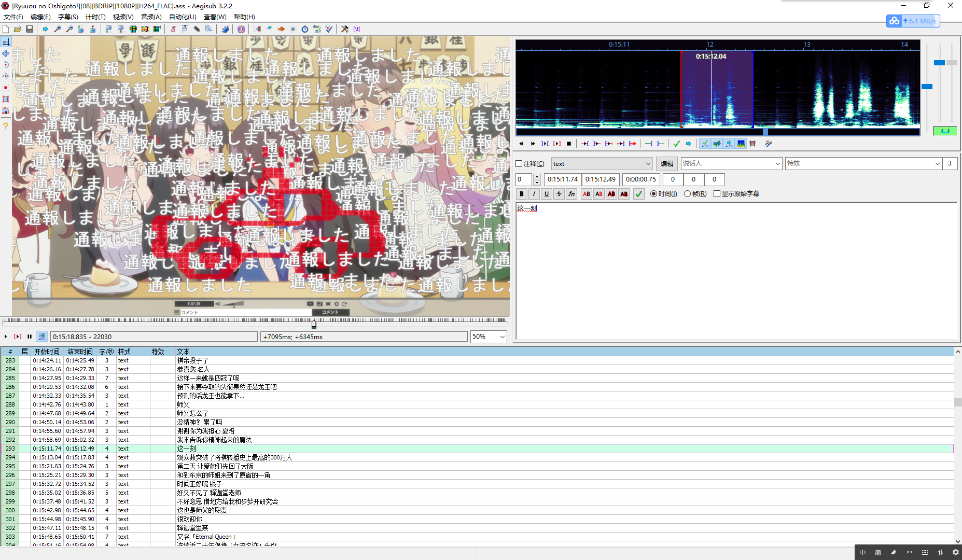The width and height of the screenshot is (962, 560).
Task: Toggle audio Auto-scroll button
Action: pos(729,144)
